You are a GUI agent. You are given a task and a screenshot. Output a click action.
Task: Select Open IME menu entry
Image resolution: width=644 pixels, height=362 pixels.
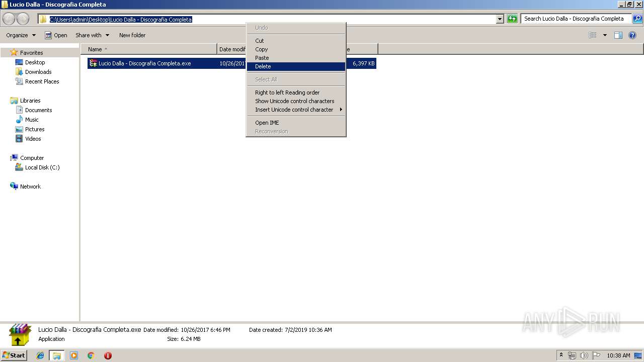296,123
